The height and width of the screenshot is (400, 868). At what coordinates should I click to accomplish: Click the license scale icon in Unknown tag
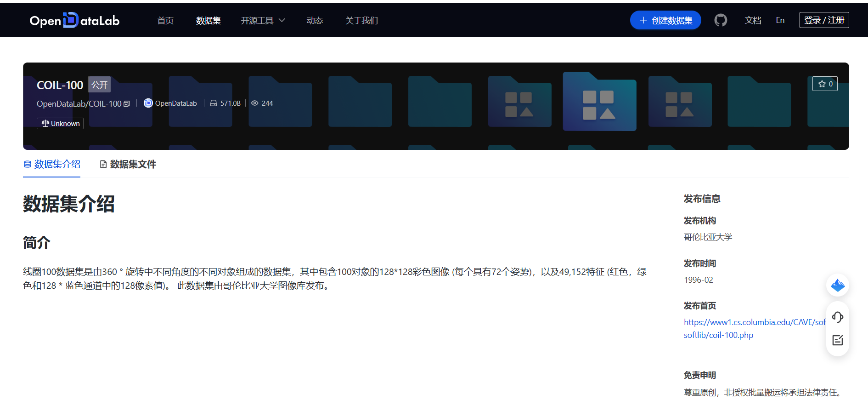tap(45, 123)
